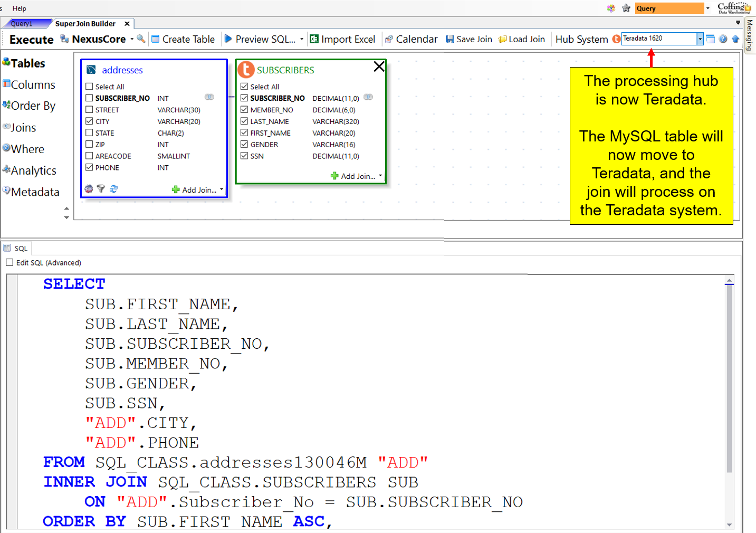
Task: Uncheck the GENDER column in SUBSCRIBERS
Action: [244, 144]
